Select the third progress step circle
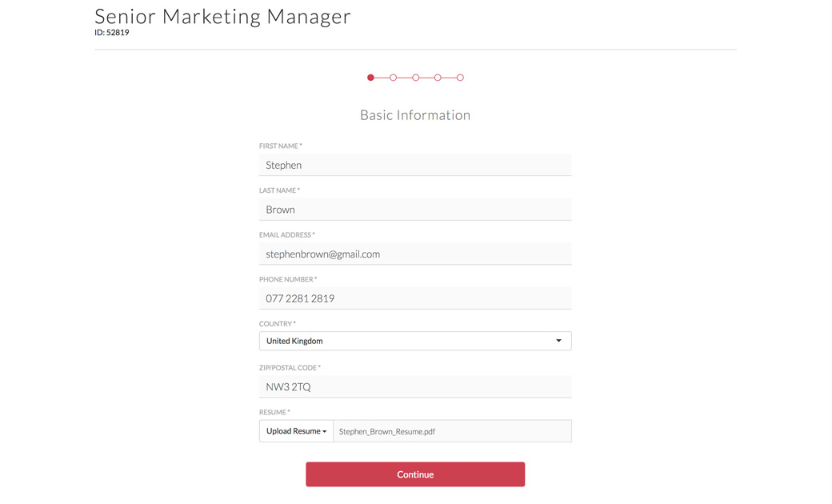This screenshot has width=832, height=504. point(415,78)
